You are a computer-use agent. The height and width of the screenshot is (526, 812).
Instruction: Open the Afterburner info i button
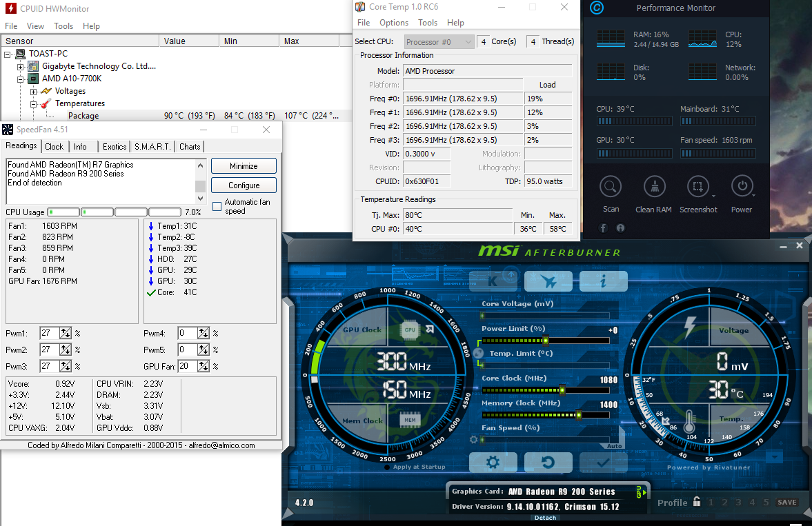603,281
